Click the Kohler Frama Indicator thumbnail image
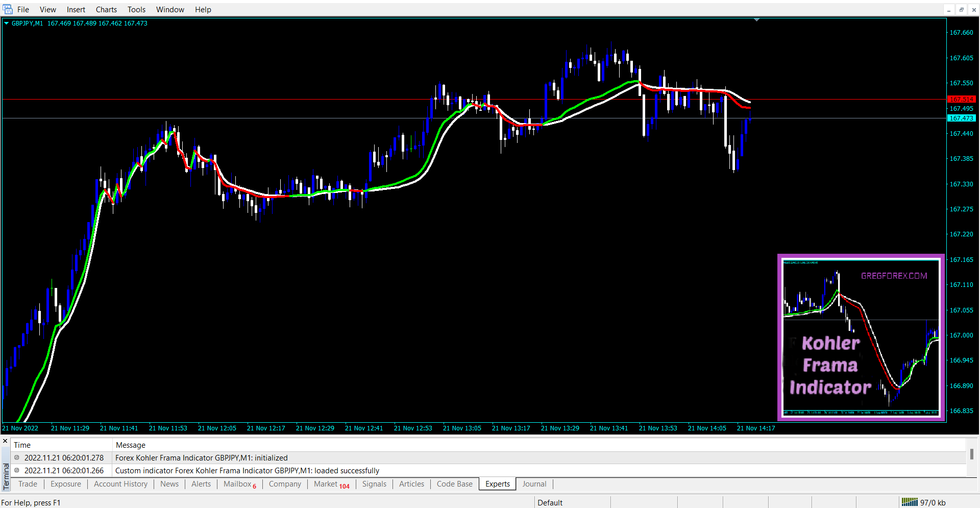 tap(861, 337)
